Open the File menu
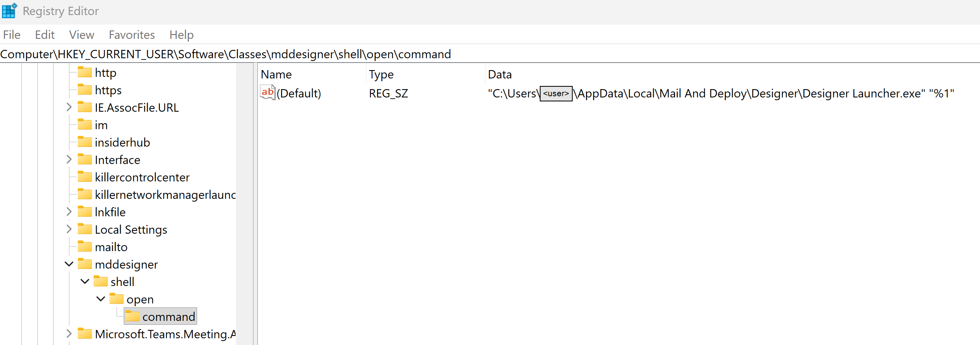 coord(12,35)
